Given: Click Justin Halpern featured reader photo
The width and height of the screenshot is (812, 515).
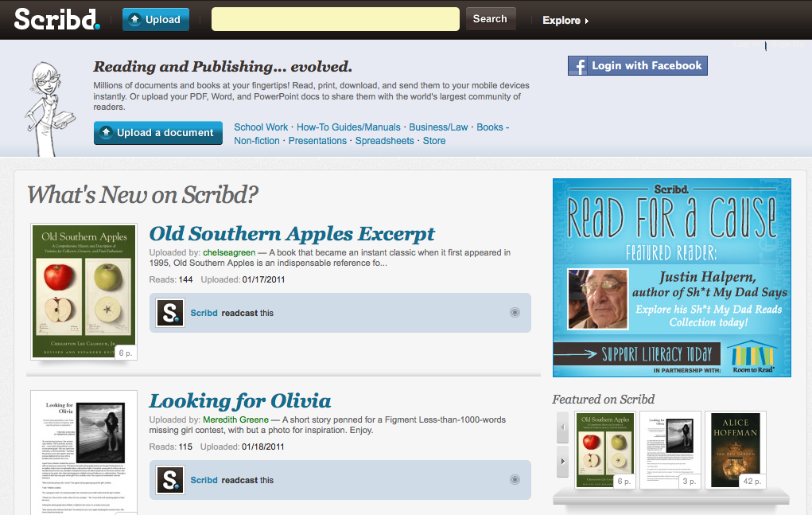Looking at the screenshot, I should pyautogui.click(x=598, y=299).
